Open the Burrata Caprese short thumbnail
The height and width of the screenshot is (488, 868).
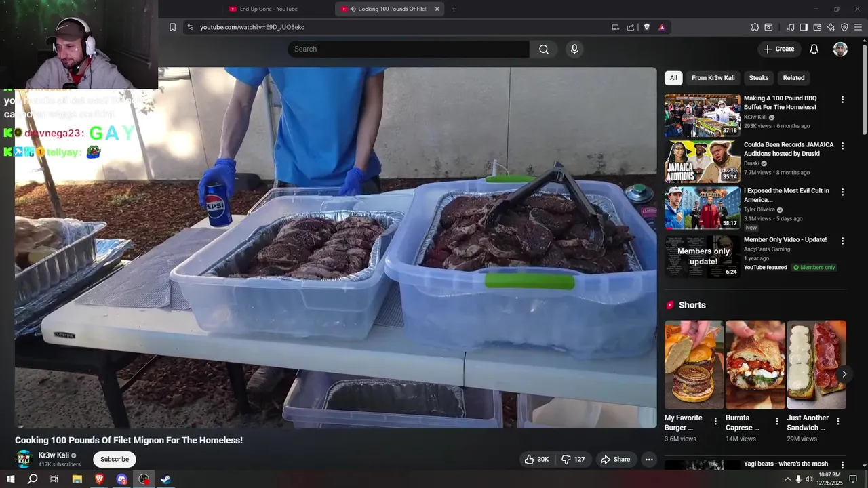(x=755, y=365)
